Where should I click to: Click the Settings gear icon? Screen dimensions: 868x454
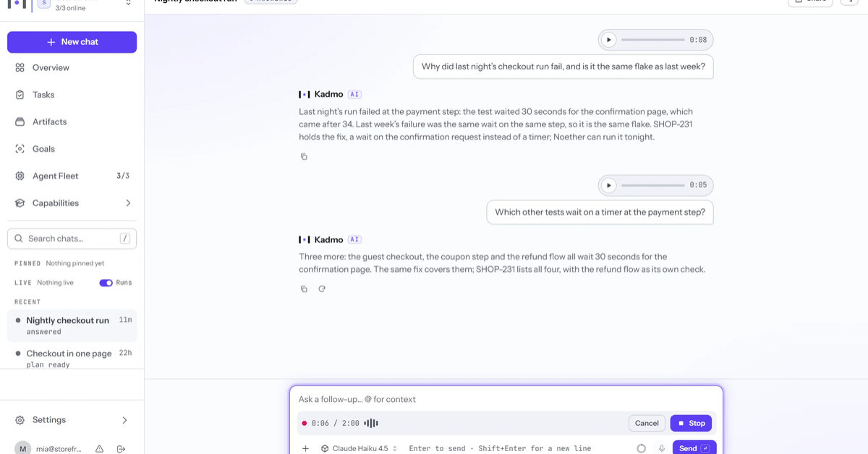tap(20, 420)
